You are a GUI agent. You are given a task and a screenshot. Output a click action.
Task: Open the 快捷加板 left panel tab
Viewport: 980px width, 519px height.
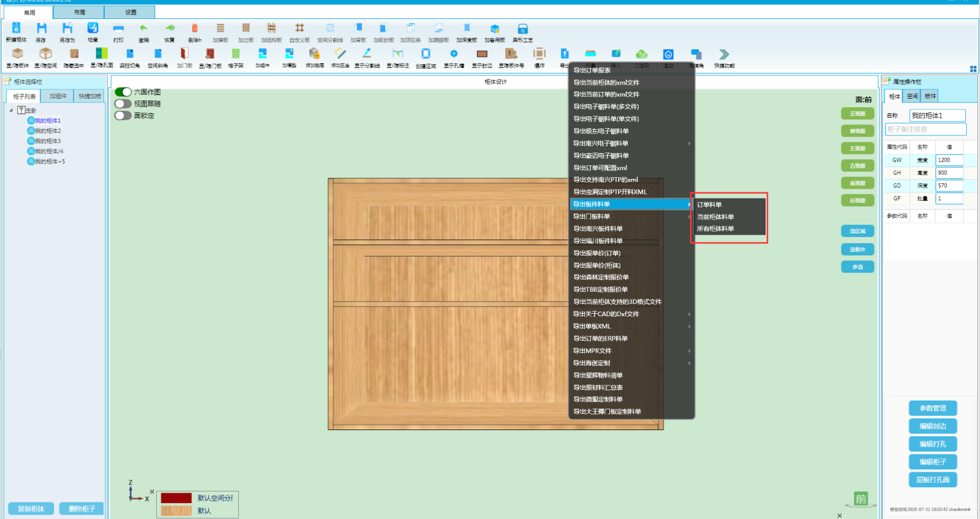click(x=89, y=96)
